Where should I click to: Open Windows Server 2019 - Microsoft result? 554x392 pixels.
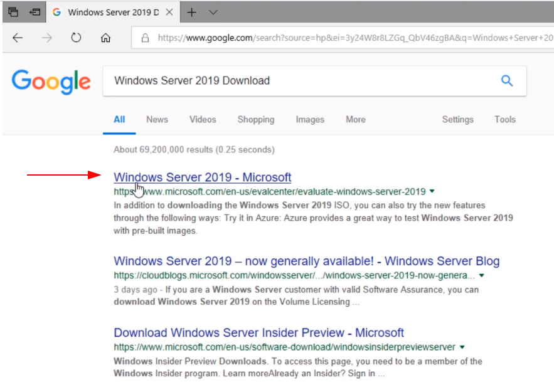pyautogui.click(x=202, y=177)
